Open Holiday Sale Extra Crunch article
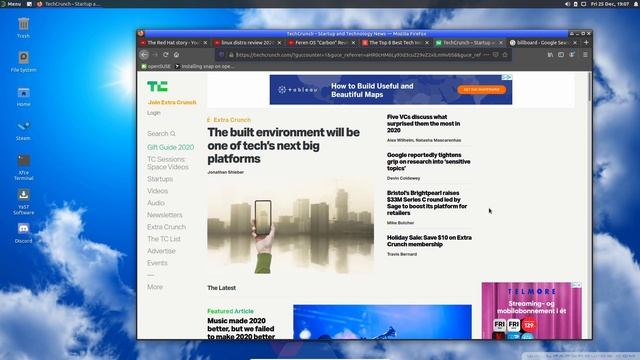 429,241
